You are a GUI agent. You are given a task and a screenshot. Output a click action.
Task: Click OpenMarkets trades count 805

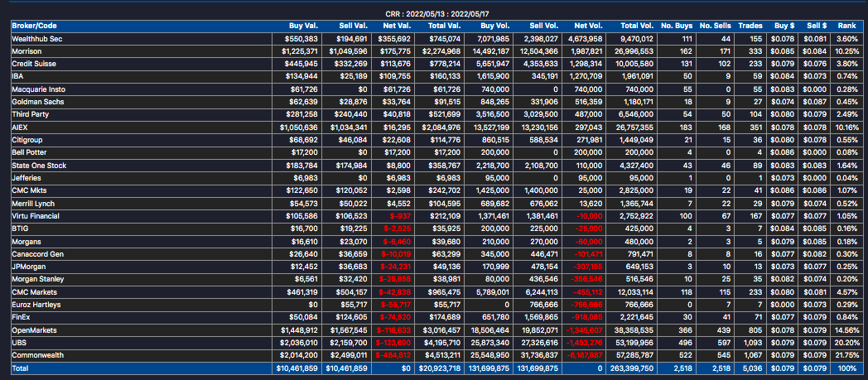click(x=755, y=330)
